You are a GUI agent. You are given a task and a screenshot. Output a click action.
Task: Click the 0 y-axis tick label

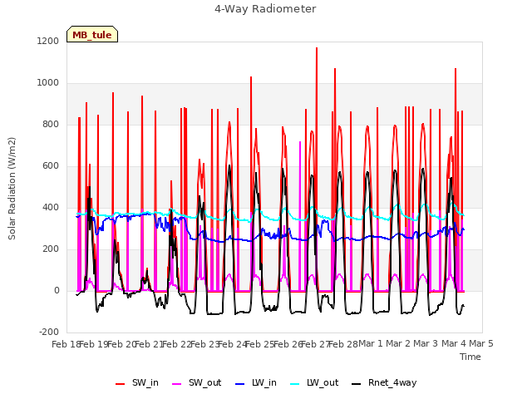tap(57, 290)
